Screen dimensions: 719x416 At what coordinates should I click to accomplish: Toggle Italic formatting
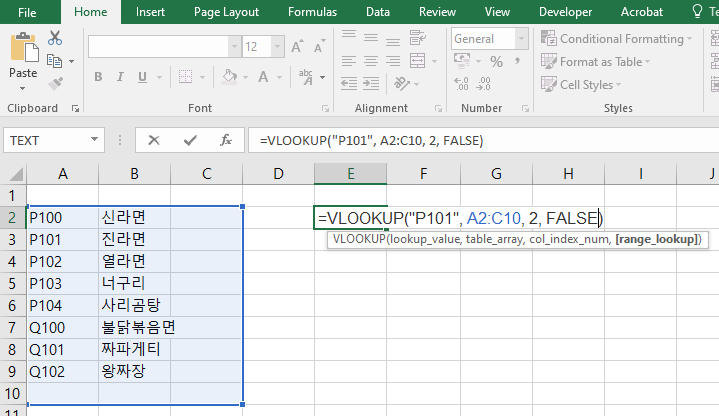click(120, 77)
